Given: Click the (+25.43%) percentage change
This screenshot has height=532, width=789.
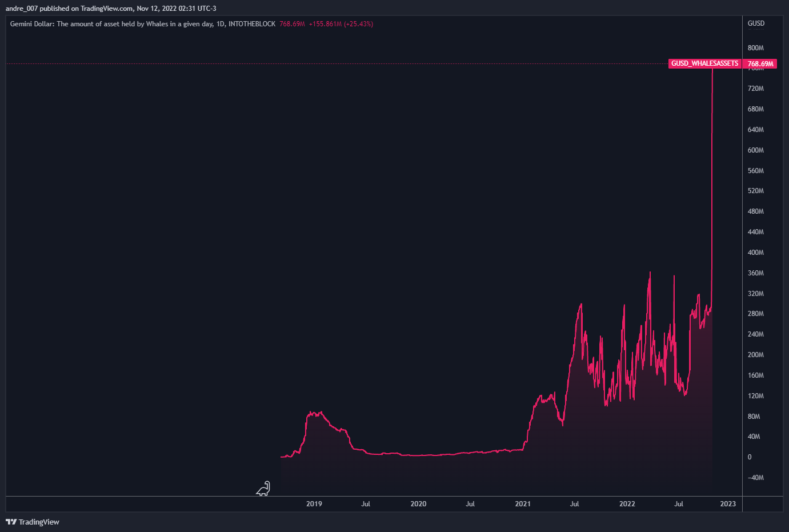Looking at the screenshot, I should 358,24.
